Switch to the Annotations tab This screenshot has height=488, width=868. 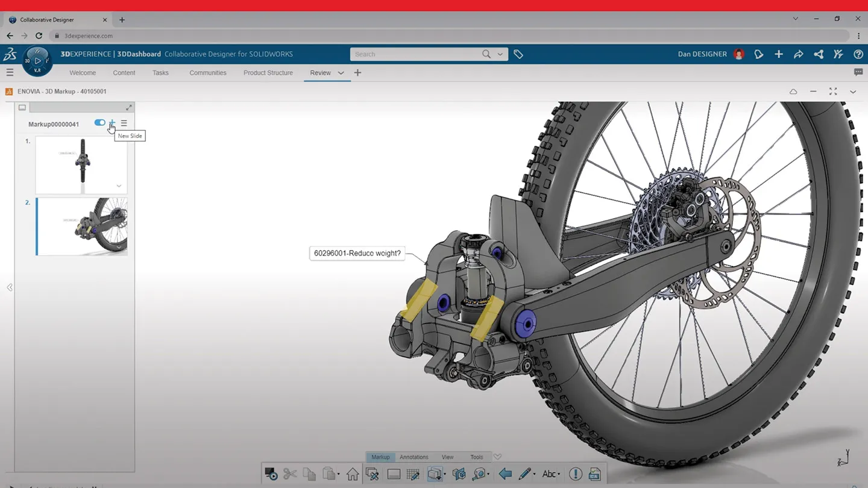coord(414,457)
